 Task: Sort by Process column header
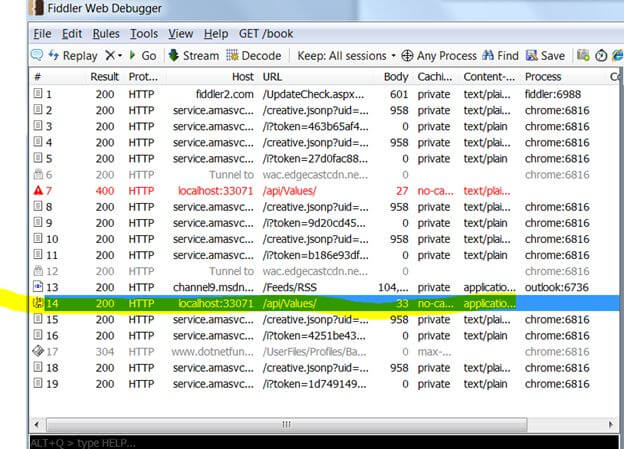pyautogui.click(x=543, y=77)
